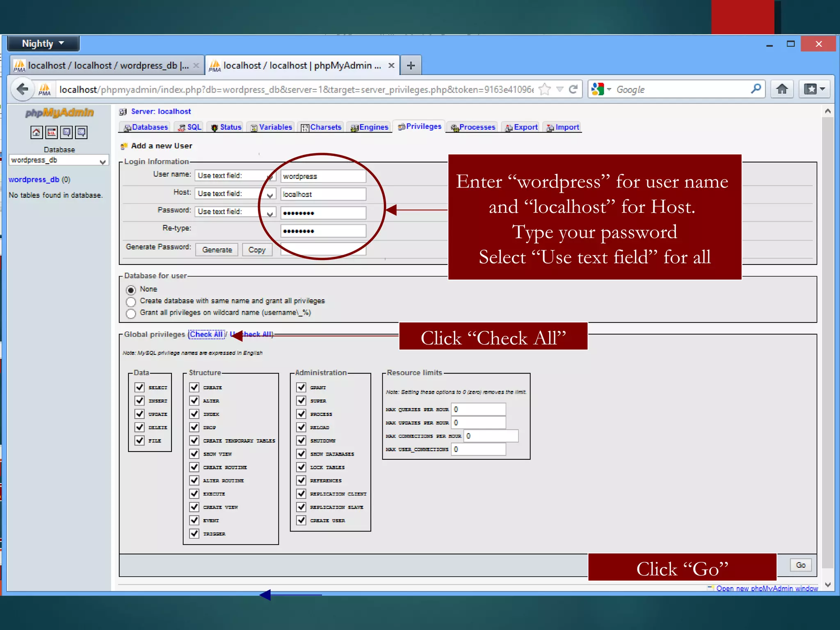Viewport: 840px width, 630px height.
Task: Uncheck the SELECT privilege checkbox
Action: click(140, 387)
